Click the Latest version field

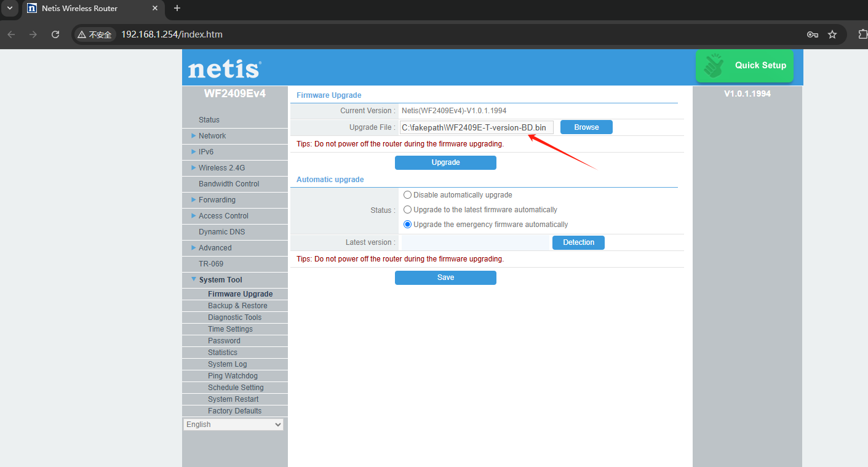coord(475,242)
